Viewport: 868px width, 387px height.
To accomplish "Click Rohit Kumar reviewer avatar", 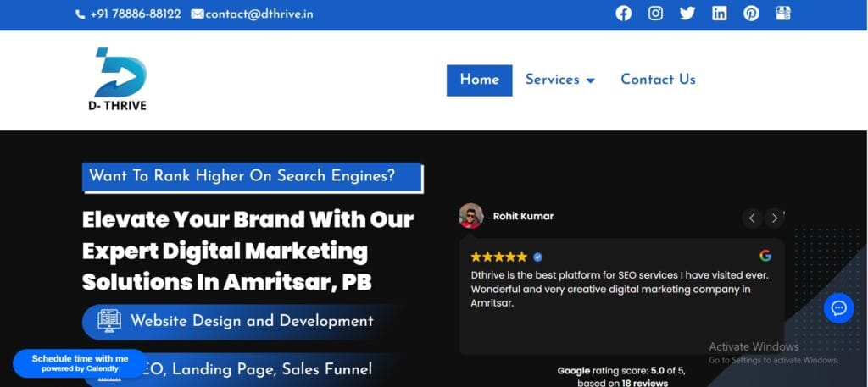I will point(471,216).
